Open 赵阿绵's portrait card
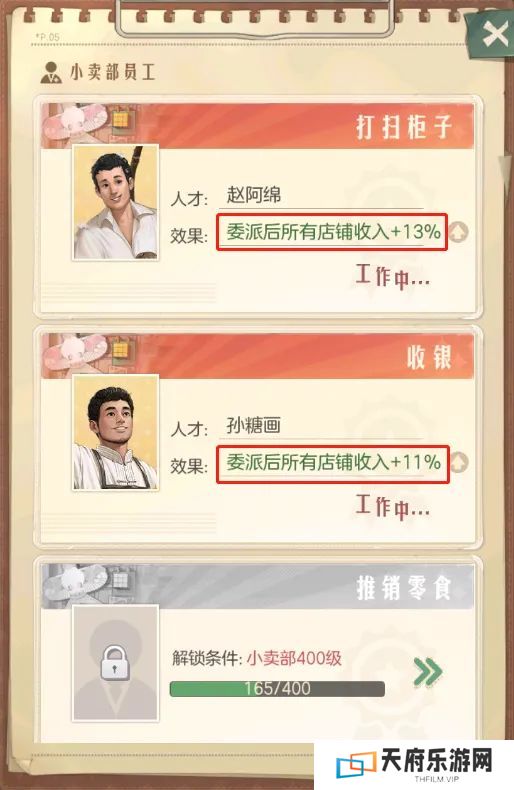 pyautogui.click(x=116, y=203)
